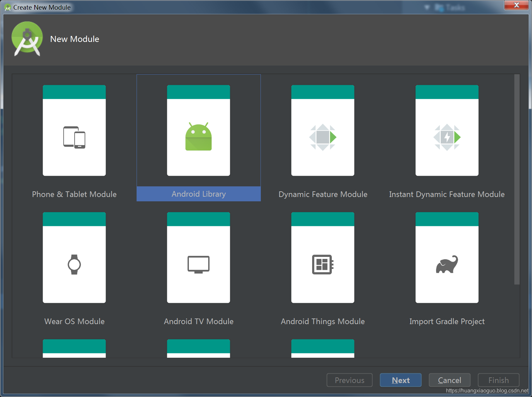Screen dimensions: 532x397
Task: Click the Wear OS Module label
Action: (74, 321)
